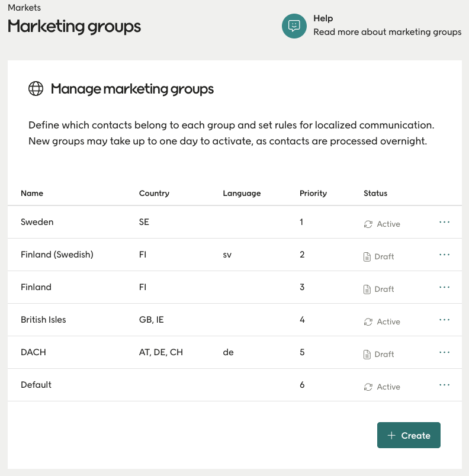The image size is (469, 476).
Task: Open the ellipsis options for the Finland group
Action: [444, 286]
